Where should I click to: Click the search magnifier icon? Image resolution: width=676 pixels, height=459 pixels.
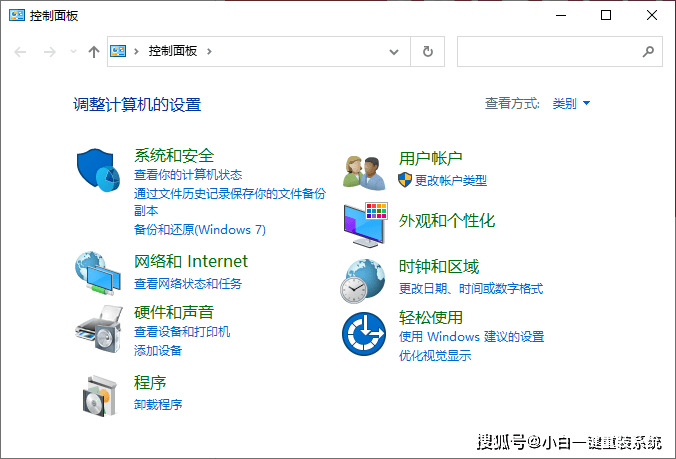[648, 52]
